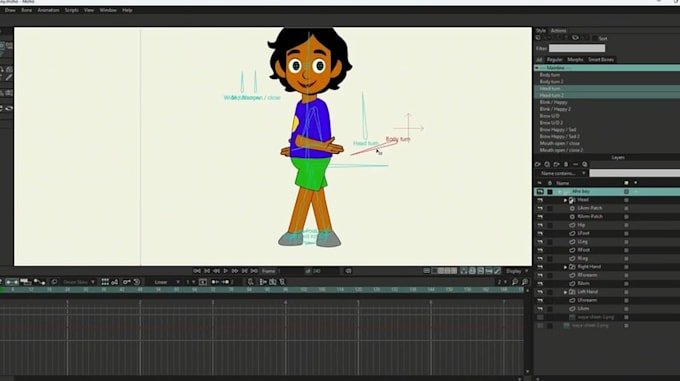
Task: Jump to end of animation
Action: tap(254, 271)
